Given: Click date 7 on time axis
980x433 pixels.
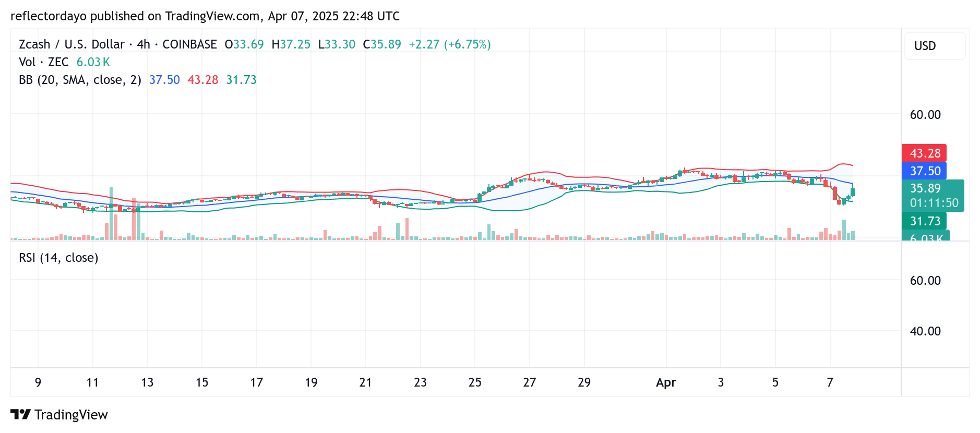Looking at the screenshot, I should pyautogui.click(x=830, y=382).
